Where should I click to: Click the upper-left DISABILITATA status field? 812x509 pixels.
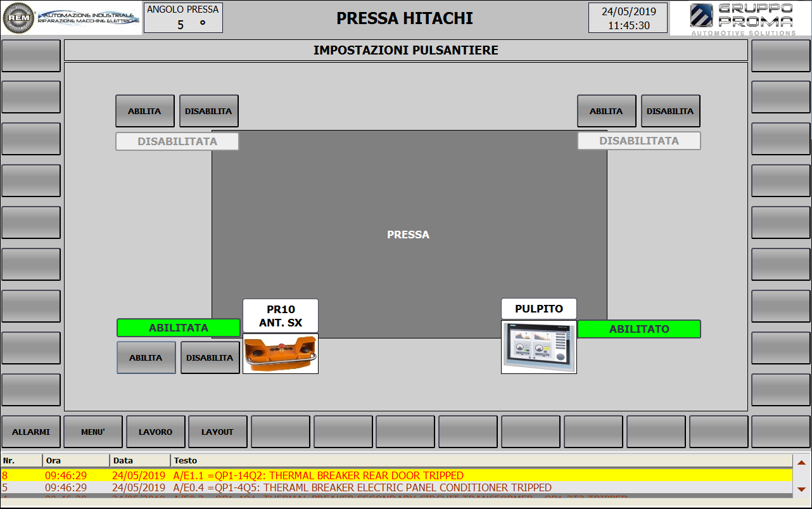coord(177,141)
